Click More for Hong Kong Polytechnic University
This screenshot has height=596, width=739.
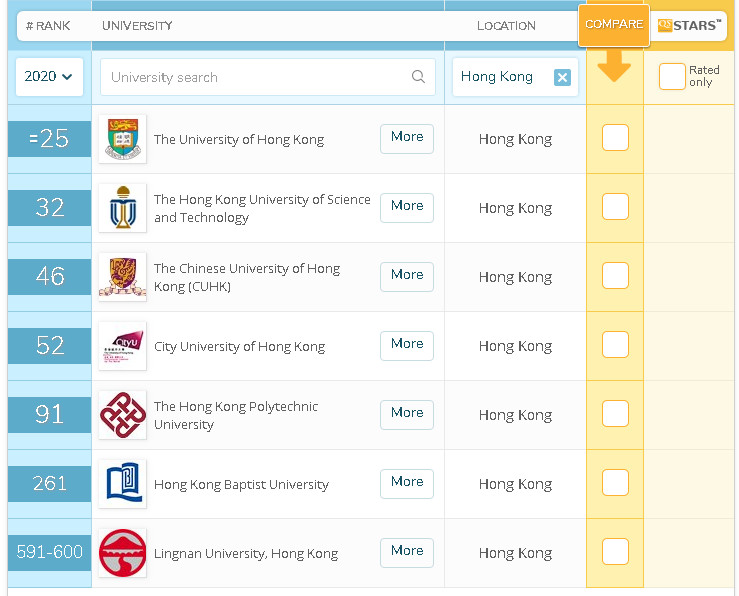pos(407,415)
